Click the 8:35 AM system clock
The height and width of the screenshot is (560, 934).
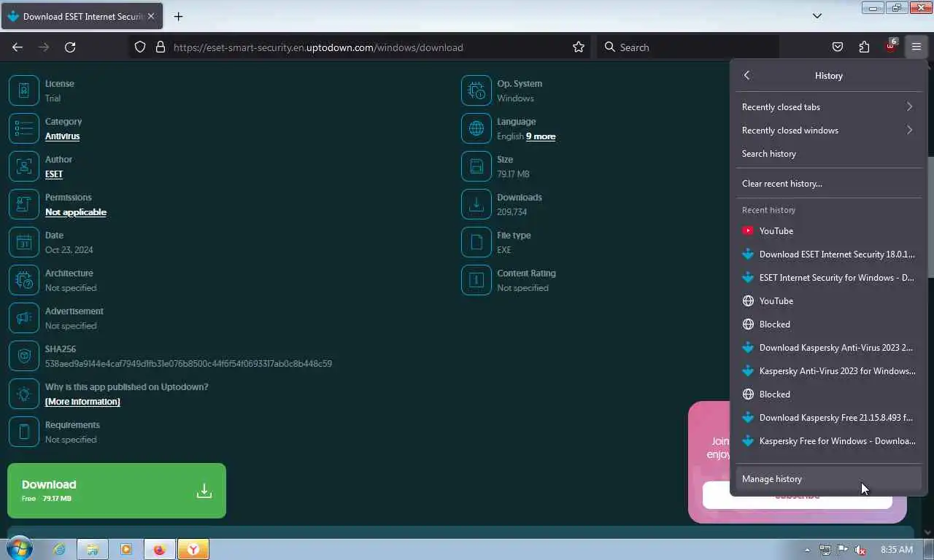coord(897,550)
